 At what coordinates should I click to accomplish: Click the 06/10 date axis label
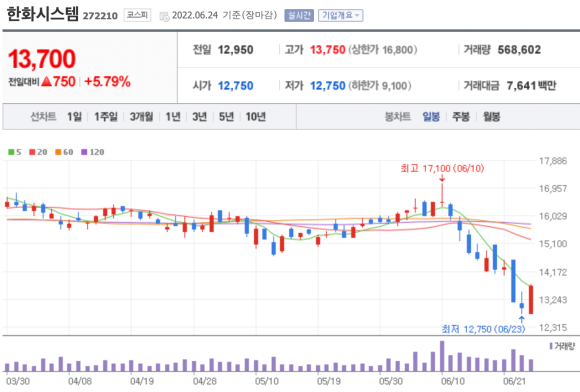click(x=452, y=381)
